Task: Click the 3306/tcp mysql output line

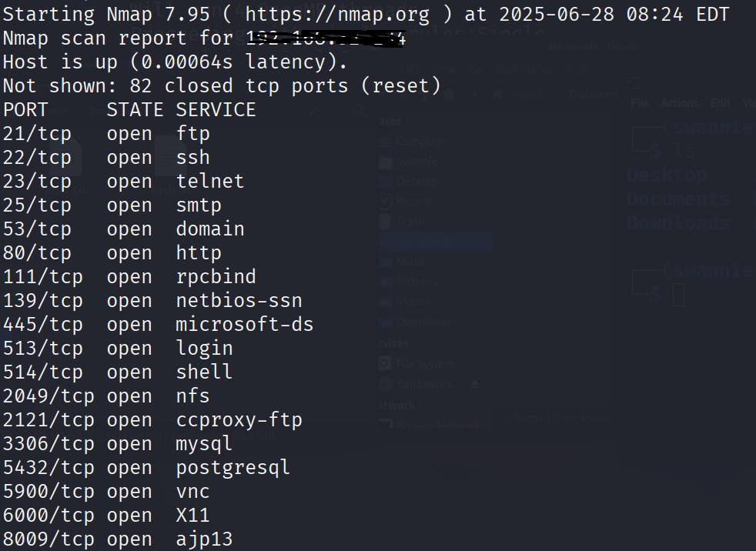Action: [x=118, y=443]
